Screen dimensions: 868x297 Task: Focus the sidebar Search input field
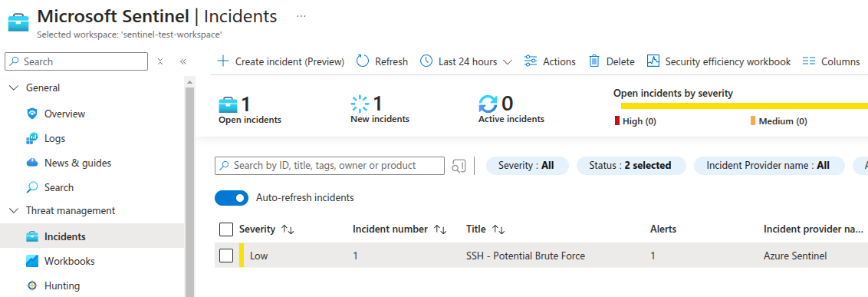pyautogui.click(x=77, y=61)
